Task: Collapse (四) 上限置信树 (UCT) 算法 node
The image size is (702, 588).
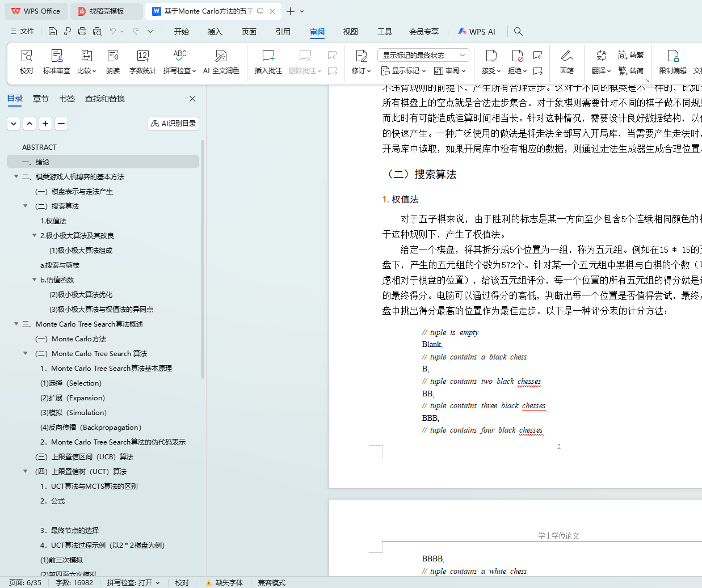Action: click(25, 471)
